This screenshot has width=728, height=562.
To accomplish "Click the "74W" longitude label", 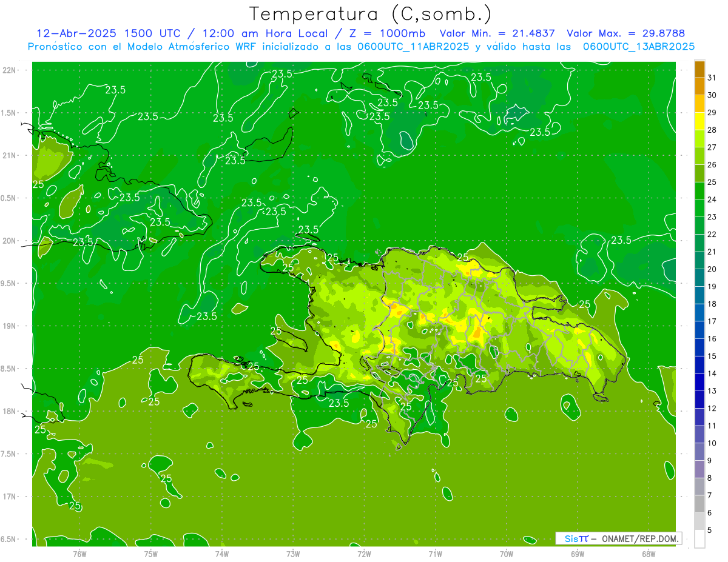I will coord(222,554).
